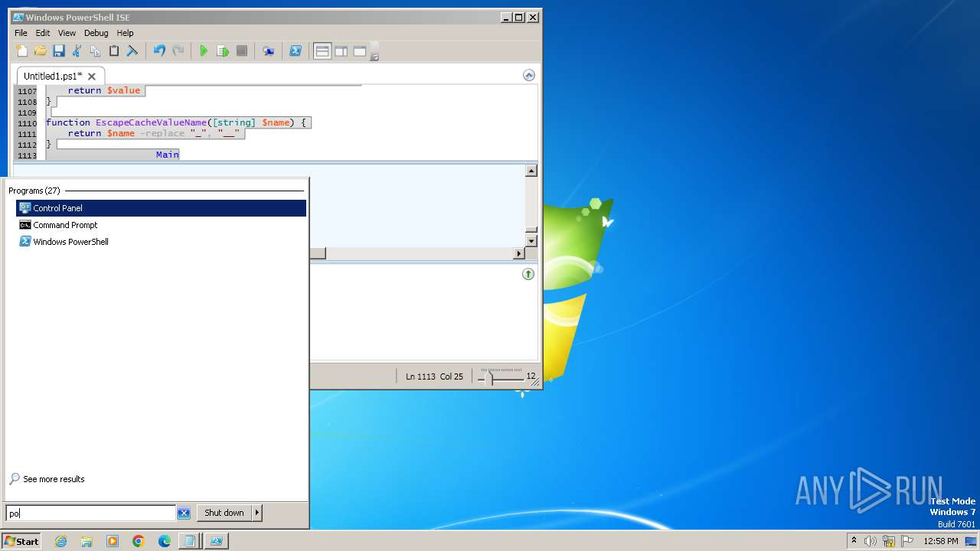Open Action Center flag icon
The image size is (980, 551).
[908, 541]
